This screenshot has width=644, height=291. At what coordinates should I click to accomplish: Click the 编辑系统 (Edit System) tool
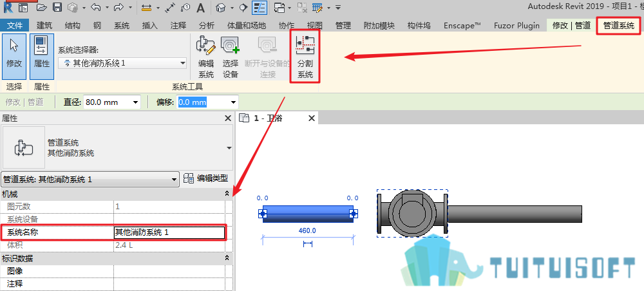(x=206, y=57)
